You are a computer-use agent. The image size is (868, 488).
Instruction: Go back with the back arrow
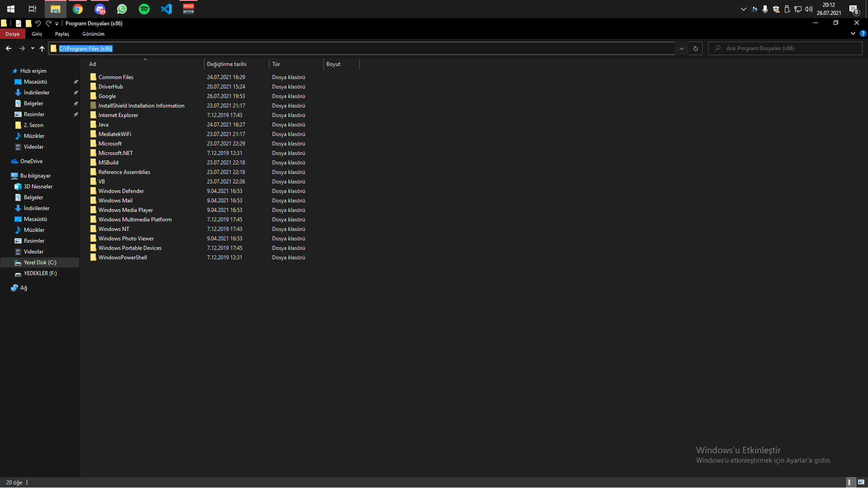pyautogui.click(x=9, y=48)
